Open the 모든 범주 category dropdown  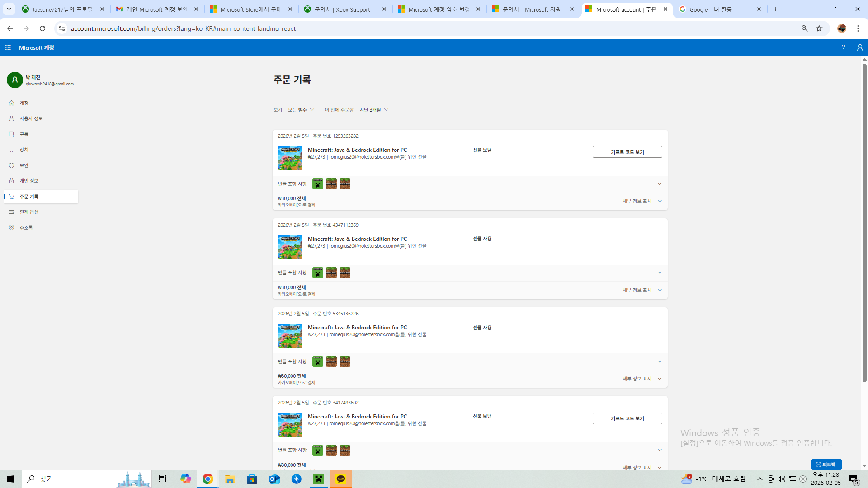[301, 110]
